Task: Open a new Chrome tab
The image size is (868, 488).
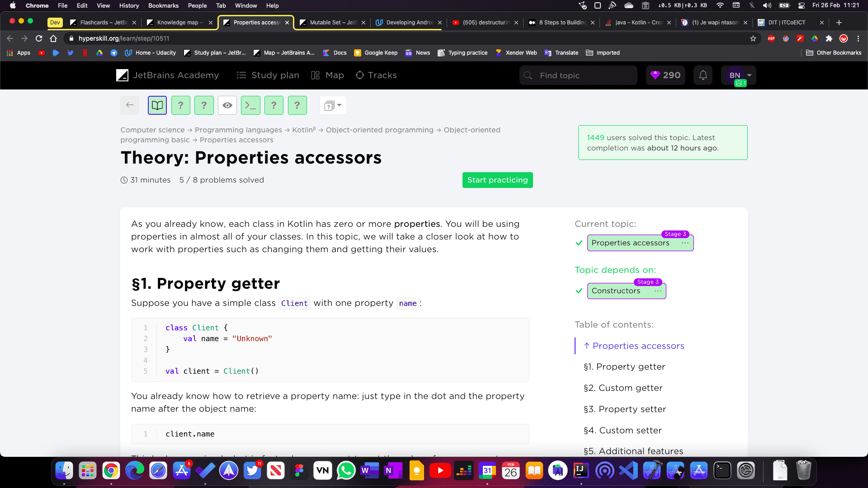Action: (x=839, y=22)
